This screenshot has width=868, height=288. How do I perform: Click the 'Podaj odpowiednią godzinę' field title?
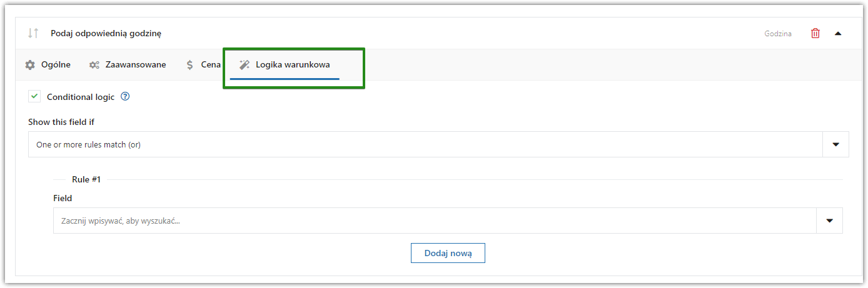click(106, 33)
